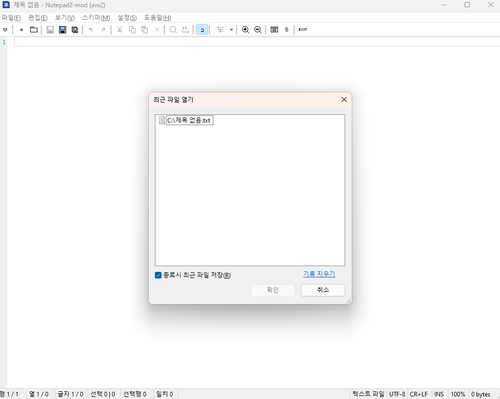Click the Replace toolbar icon
The image size is (500, 399).
(185, 30)
